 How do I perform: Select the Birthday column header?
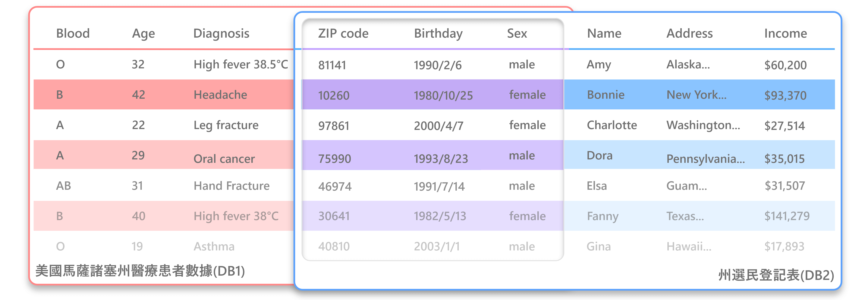438,33
